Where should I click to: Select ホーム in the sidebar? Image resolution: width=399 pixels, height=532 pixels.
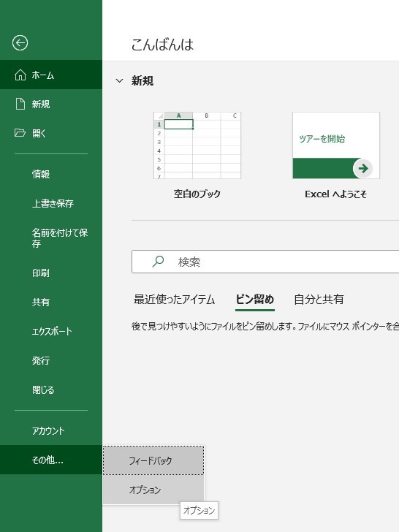click(51, 75)
